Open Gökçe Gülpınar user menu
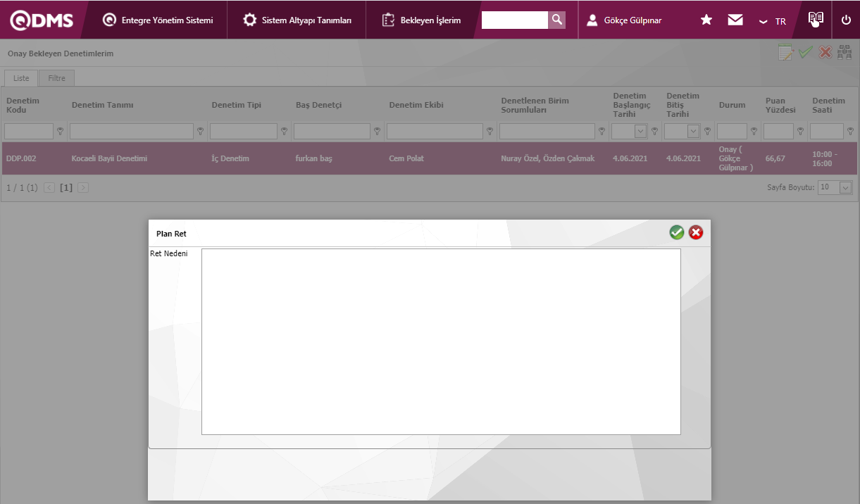This screenshot has height=504, width=860. pos(624,20)
